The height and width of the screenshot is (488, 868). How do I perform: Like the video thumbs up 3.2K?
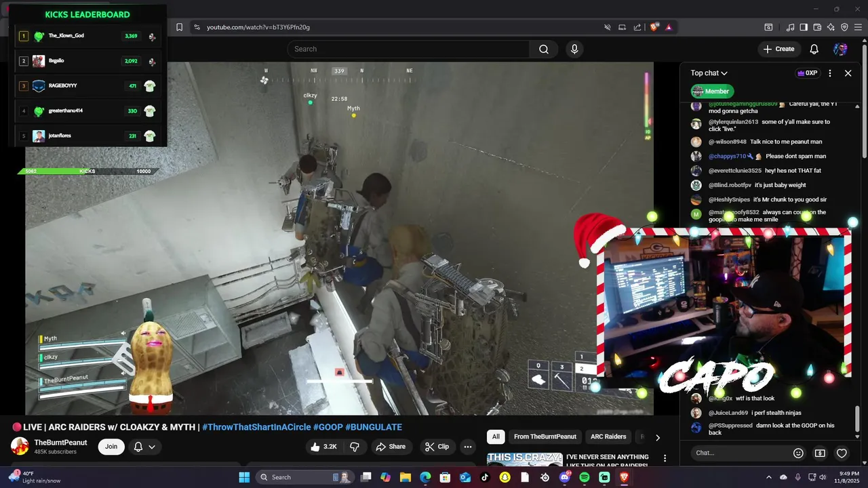coord(323,447)
